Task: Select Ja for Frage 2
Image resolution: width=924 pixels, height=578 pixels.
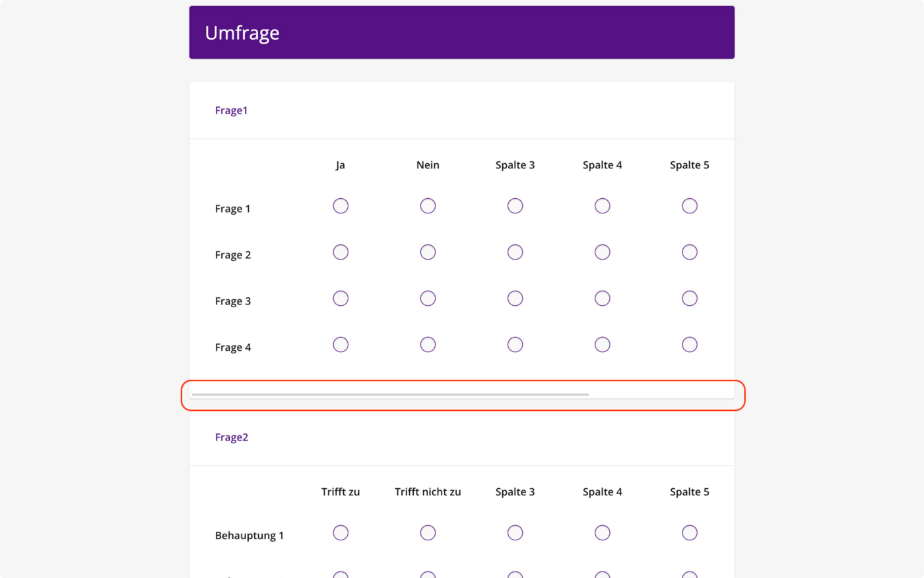Action: click(341, 252)
